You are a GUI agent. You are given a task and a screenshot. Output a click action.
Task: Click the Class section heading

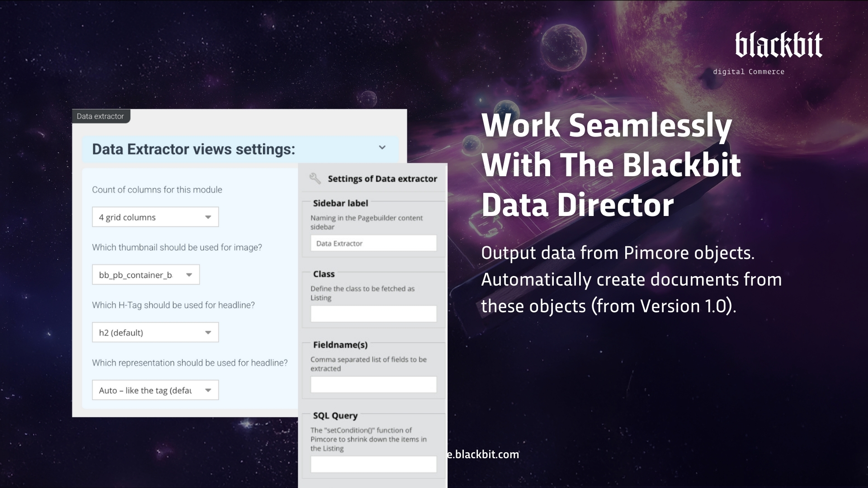pos(324,274)
